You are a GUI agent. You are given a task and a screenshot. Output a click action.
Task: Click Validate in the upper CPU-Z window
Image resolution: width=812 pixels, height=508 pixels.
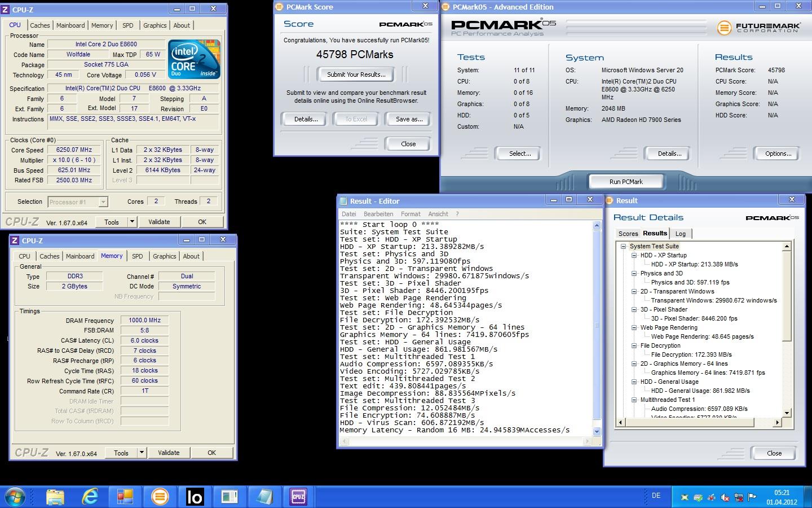pyautogui.click(x=159, y=222)
